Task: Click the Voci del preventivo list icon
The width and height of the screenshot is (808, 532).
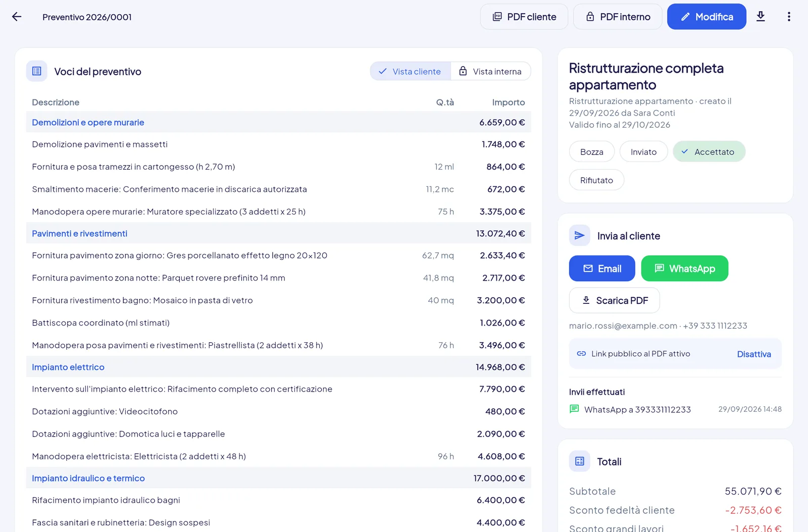Action: pos(37,71)
